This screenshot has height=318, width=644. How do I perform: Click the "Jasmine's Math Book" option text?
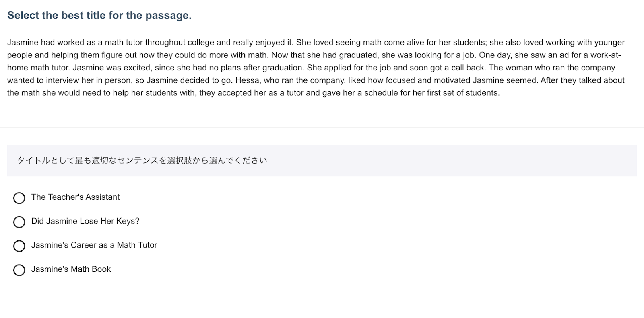[71, 269]
